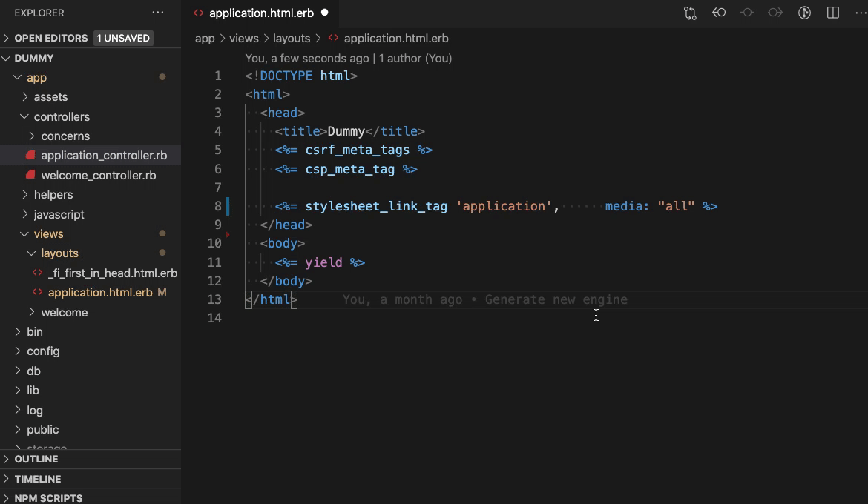Image resolution: width=868 pixels, height=504 pixels.
Task: Click the Ruby file icon beside application_controller.rb
Action: 30,155
